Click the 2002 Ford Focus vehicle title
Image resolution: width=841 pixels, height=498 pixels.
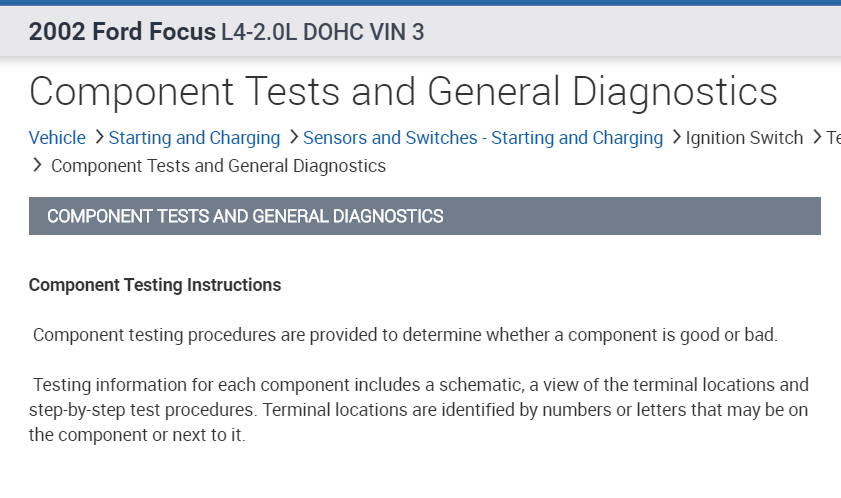point(122,32)
